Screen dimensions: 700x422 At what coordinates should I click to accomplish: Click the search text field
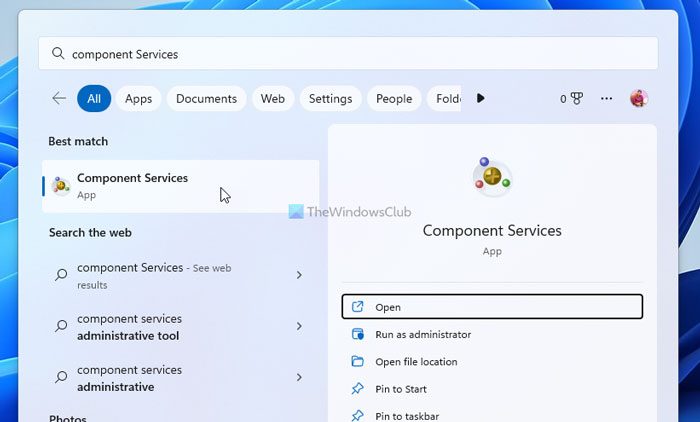click(x=350, y=54)
